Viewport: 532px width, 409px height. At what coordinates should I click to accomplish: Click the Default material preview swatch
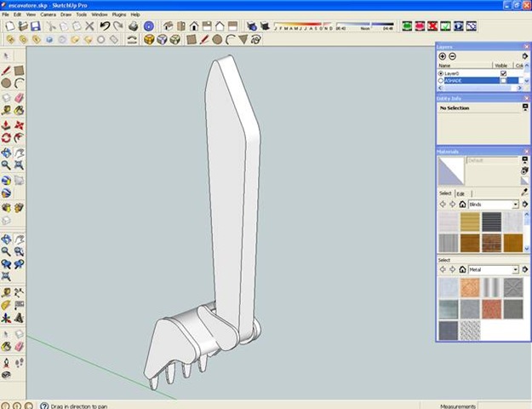tap(451, 170)
